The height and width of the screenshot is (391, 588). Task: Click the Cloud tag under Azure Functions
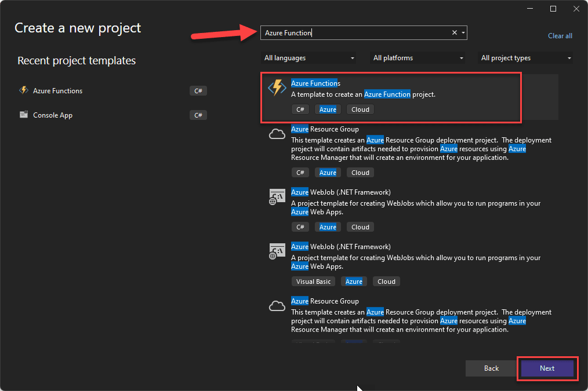[x=360, y=109]
